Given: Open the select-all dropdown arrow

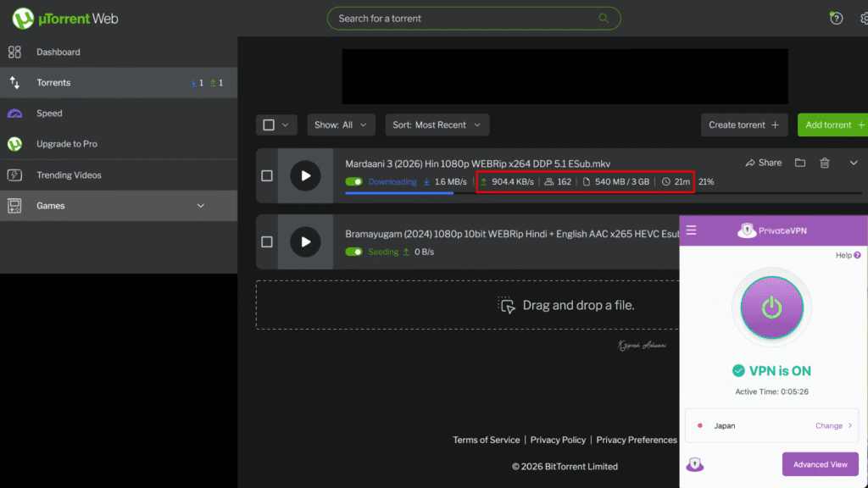Looking at the screenshot, I should [285, 125].
